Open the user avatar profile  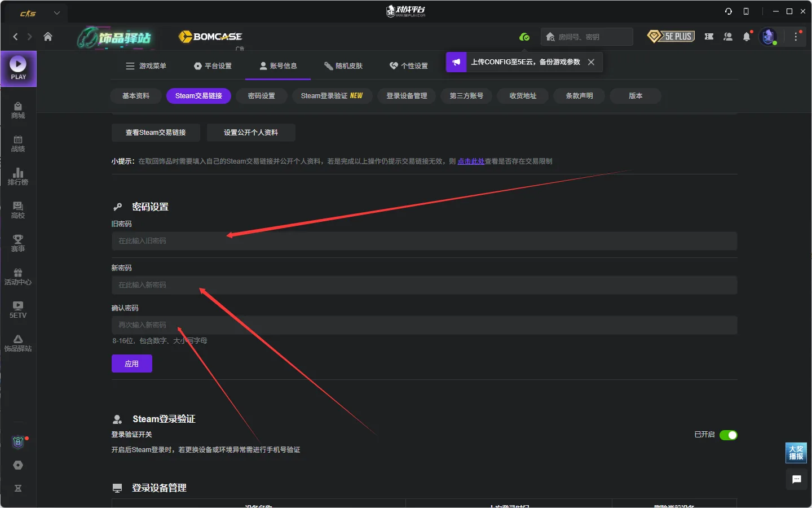(768, 37)
